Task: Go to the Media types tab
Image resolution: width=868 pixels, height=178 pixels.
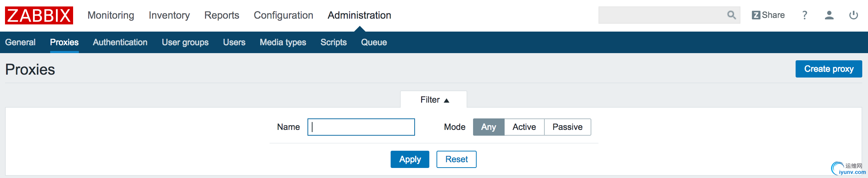Action: [x=283, y=42]
